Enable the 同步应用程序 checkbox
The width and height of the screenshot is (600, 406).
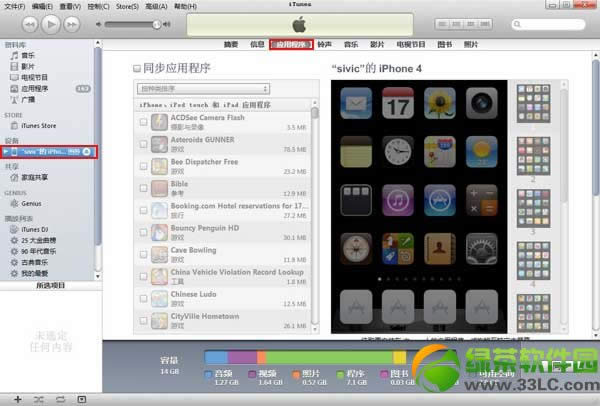(137, 68)
